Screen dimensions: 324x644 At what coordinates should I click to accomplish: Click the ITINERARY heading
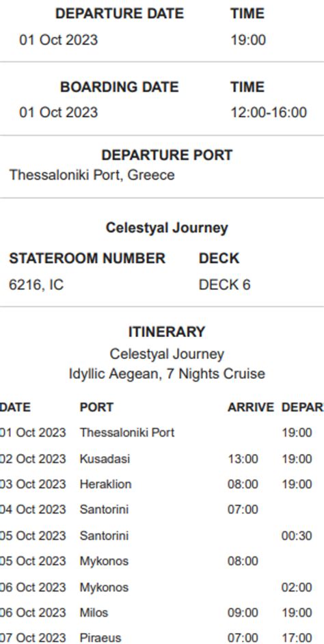coord(167,332)
